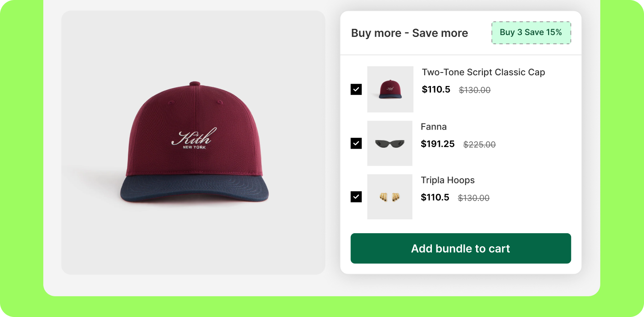This screenshot has height=317, width=644.
Task: Select the Fanna product name
Action: pos(434,127)
